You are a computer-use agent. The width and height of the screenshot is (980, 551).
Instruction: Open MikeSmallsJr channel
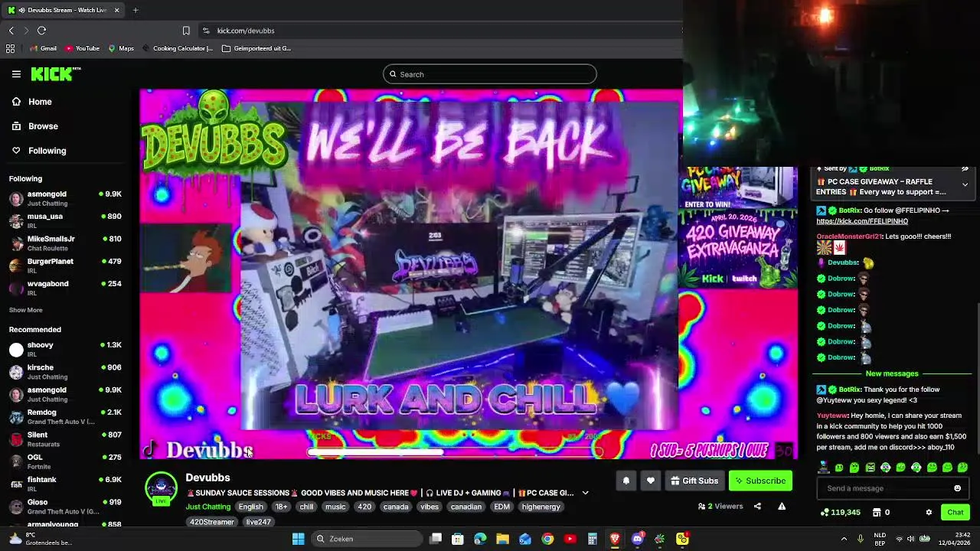(x=66, y=243)
